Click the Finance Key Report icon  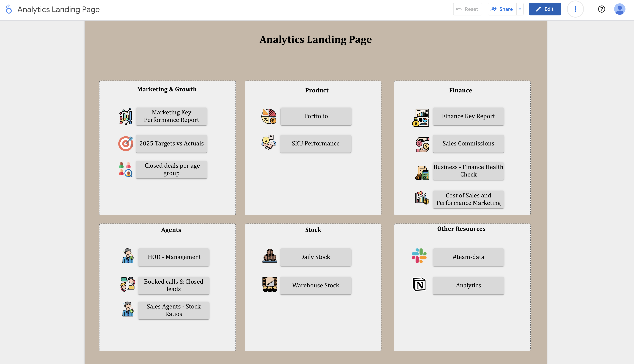pos(421,117)
